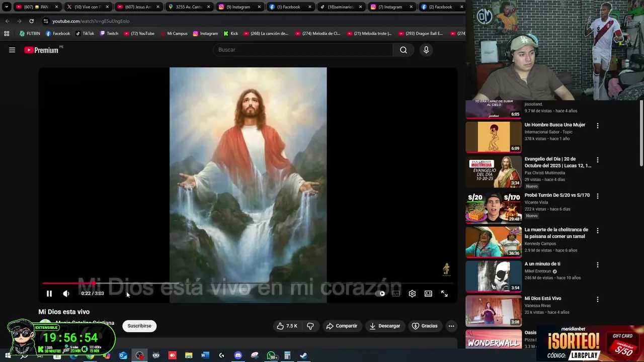Image resolution: width=644 pixels, height=362 pixels.
Task: Open 'Un Hombre Busca Una Mujer' thumbnail
Action: [x=494, y=137]
